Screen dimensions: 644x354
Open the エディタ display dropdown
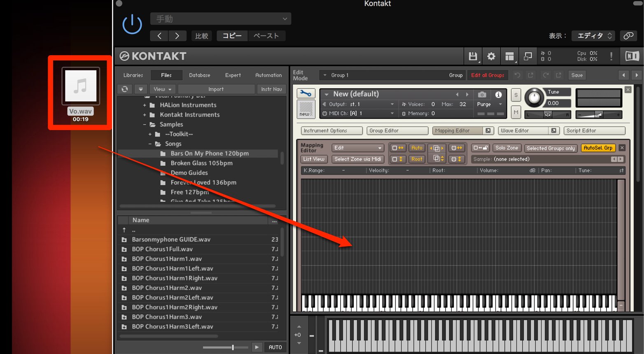click(593, 36)
